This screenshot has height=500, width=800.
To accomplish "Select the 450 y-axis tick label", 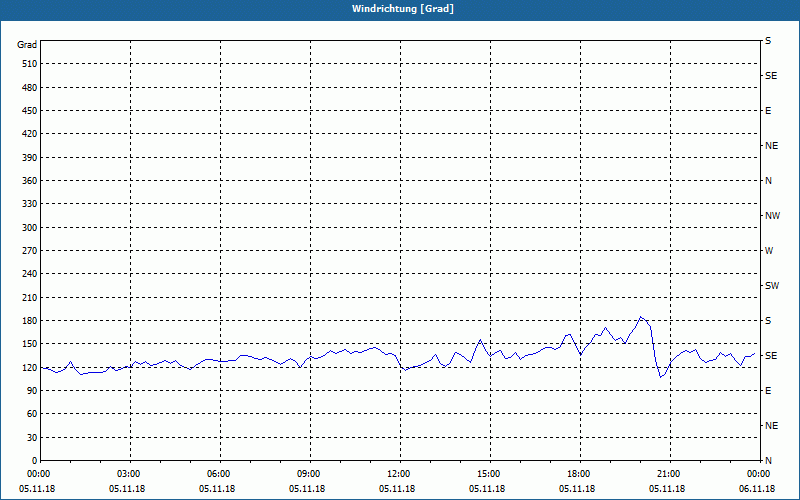I will click(30, 111).
